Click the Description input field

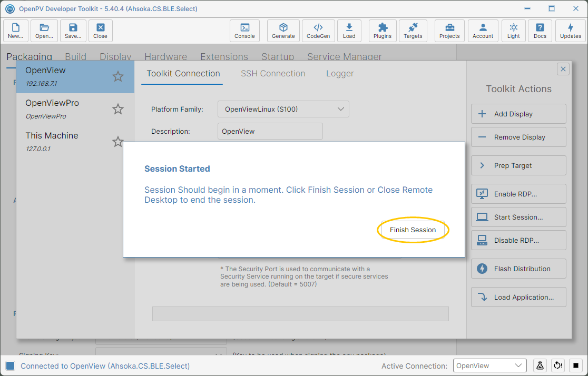click(270, 131)
